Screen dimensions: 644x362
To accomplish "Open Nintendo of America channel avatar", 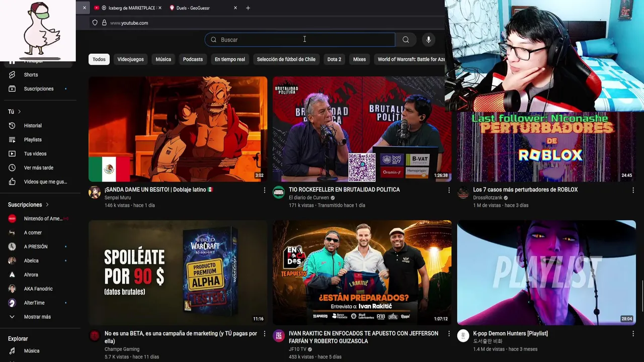I will [13, 219].
